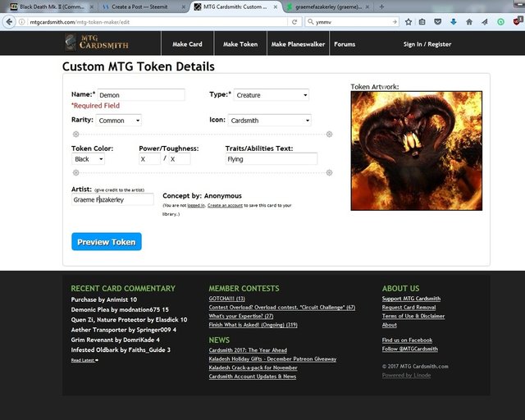Click the Read Latest link
This screenshot has width=525, height=420.
84,360
